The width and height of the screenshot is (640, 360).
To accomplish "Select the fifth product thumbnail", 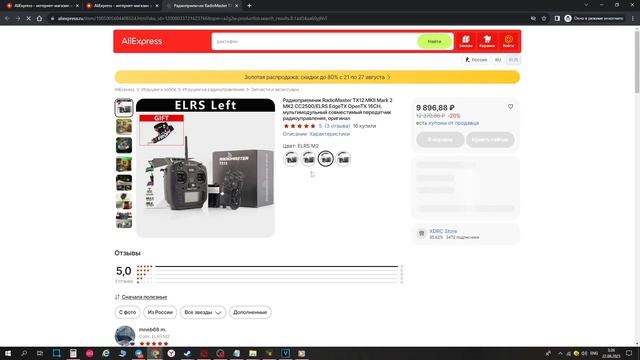I will 124,182.
